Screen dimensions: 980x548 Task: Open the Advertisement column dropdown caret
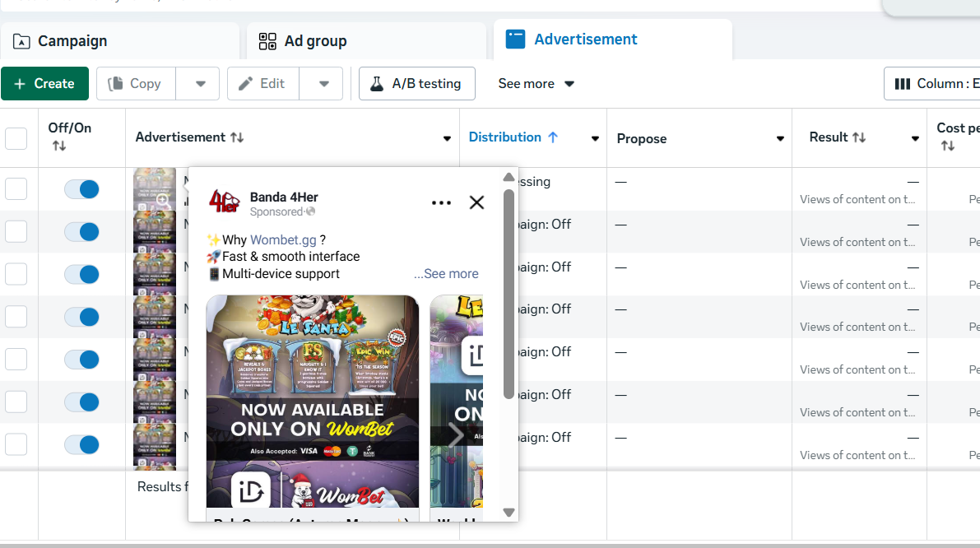pos(447,139)
